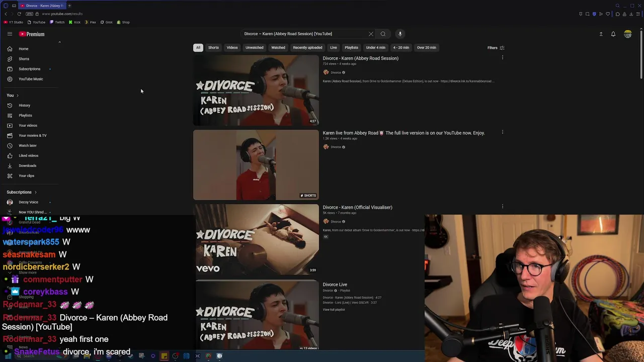Open the YT Studio bookmark
Image resolution: width=644 pixels, height=362 pixels.
[x=13, y=22]
